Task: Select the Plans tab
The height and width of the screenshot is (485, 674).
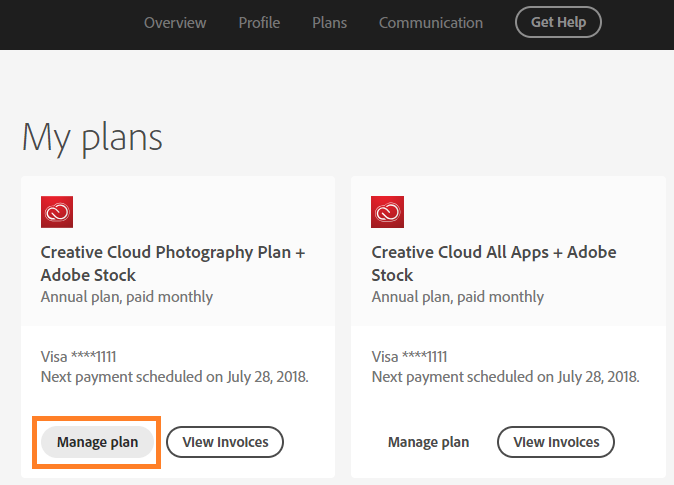Action: [329, 22]
